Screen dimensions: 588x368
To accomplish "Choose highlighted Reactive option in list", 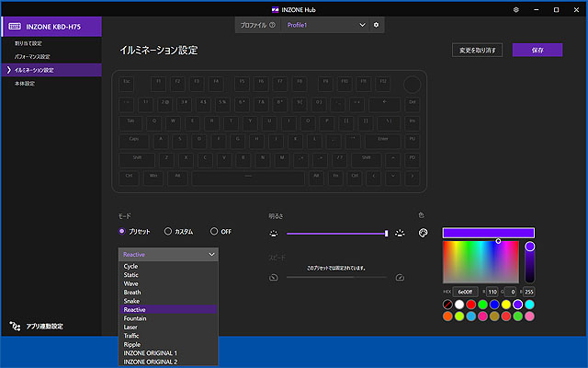I will [x=168, y=309].
